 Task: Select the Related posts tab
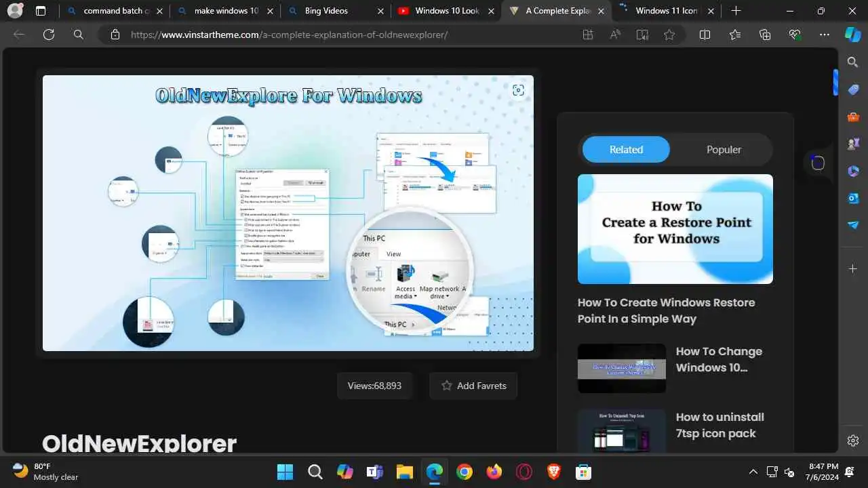coord(626,149)
